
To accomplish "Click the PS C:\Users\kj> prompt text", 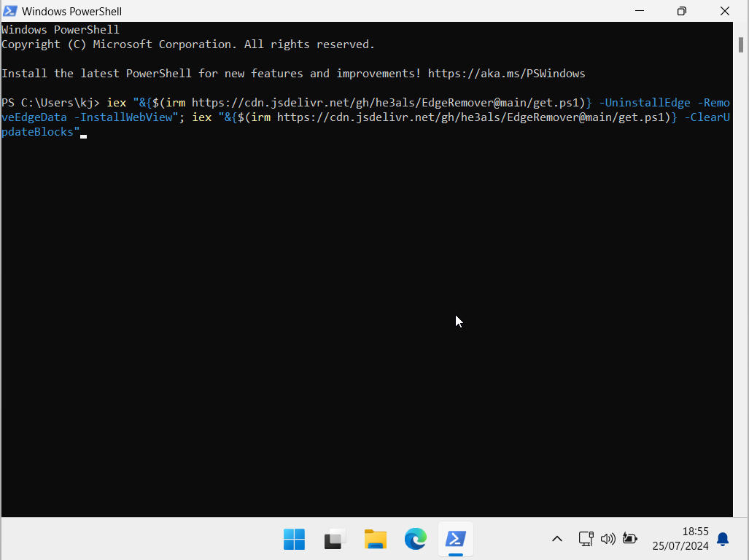I will pyautogui.click(x=50, y=103).
